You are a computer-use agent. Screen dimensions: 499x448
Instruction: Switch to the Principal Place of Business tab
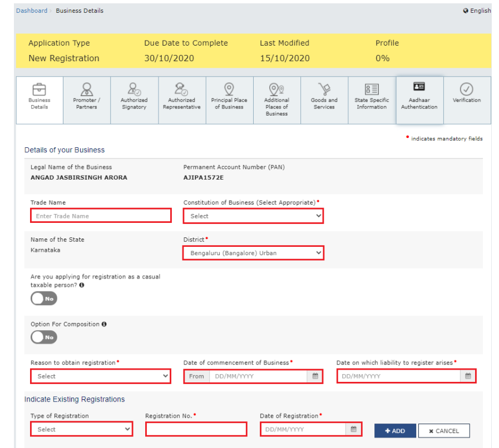[229, 100]
